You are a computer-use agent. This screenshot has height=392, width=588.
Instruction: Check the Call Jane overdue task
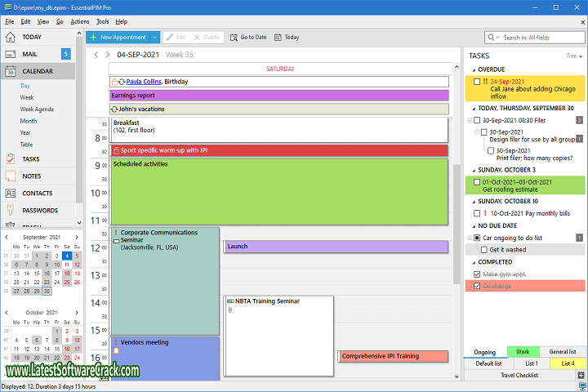[477, 82]
